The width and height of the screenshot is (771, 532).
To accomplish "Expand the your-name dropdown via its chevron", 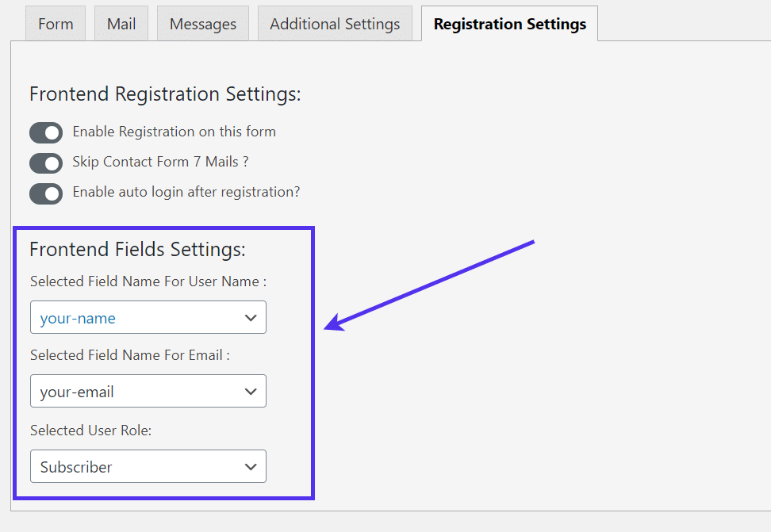I will point(251,317).
